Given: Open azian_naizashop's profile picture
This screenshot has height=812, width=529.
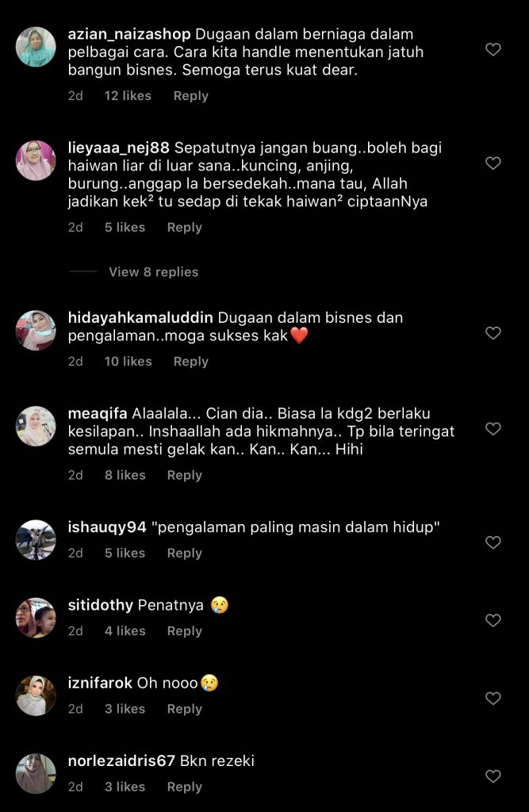Looking at the screenshot, I should coord(36,47).
